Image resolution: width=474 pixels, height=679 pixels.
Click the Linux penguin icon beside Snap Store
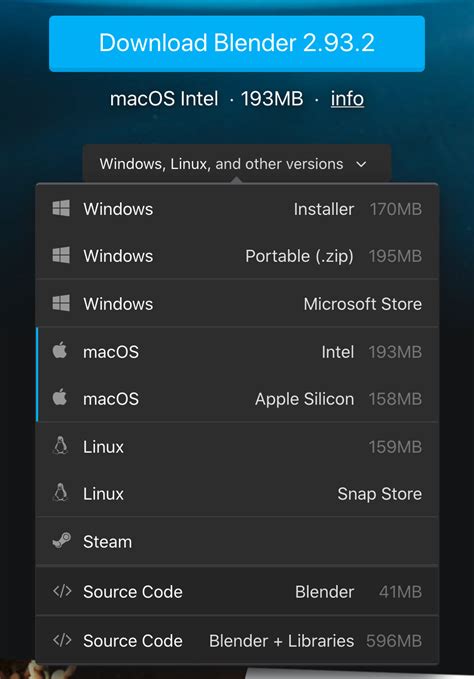[x=60, y=493]
